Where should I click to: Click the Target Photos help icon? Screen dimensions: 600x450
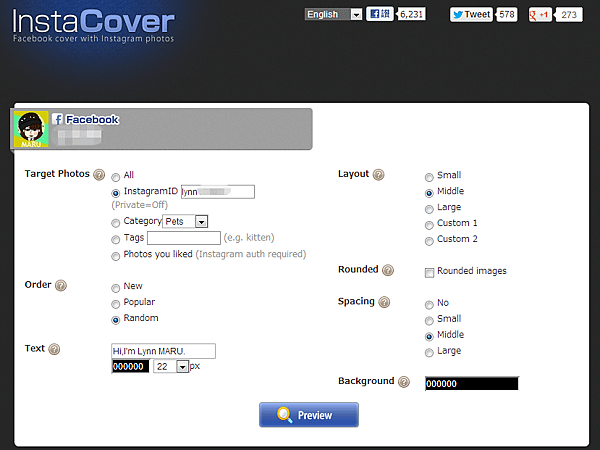point(99,174)
